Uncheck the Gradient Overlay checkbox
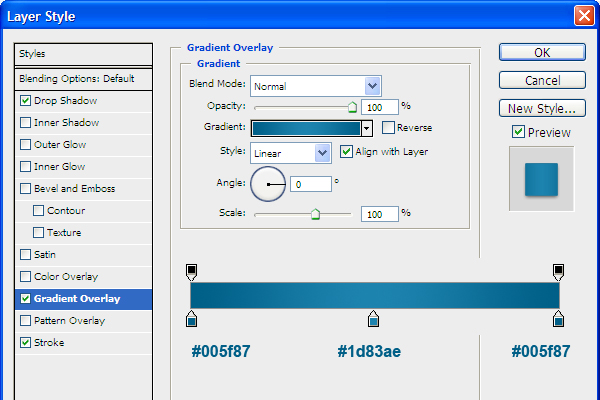Viewport: 600px width, 400px height. click(x=25, y=299)
